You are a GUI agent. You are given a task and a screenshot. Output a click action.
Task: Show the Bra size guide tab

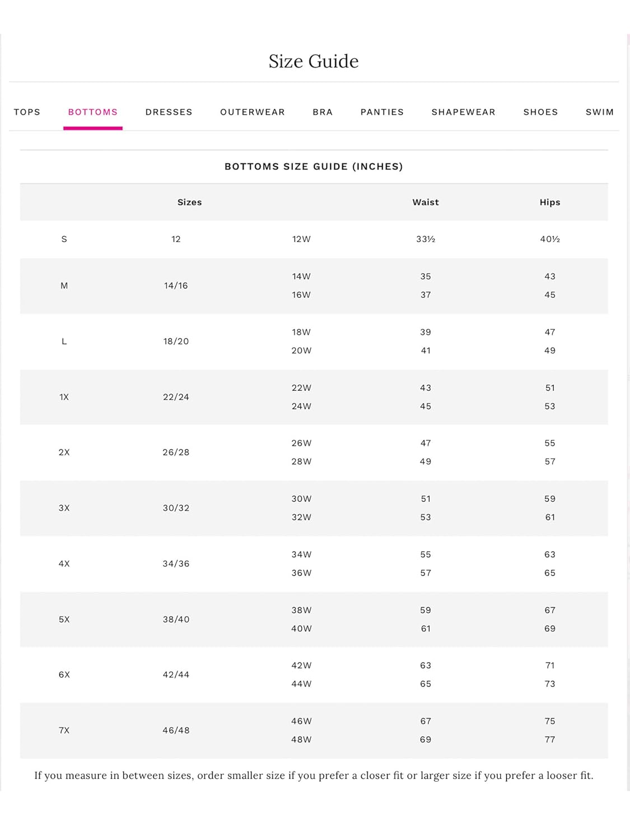pos(323,112)
